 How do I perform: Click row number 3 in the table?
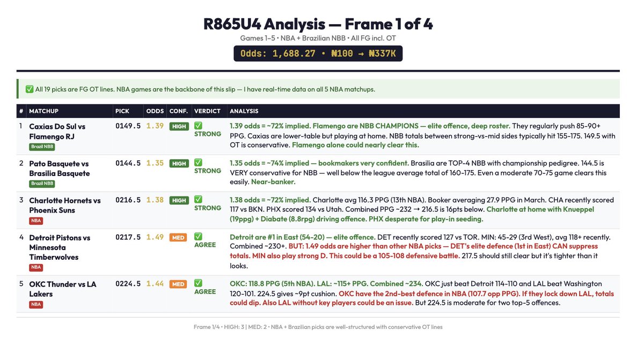(x=21, y=200)
